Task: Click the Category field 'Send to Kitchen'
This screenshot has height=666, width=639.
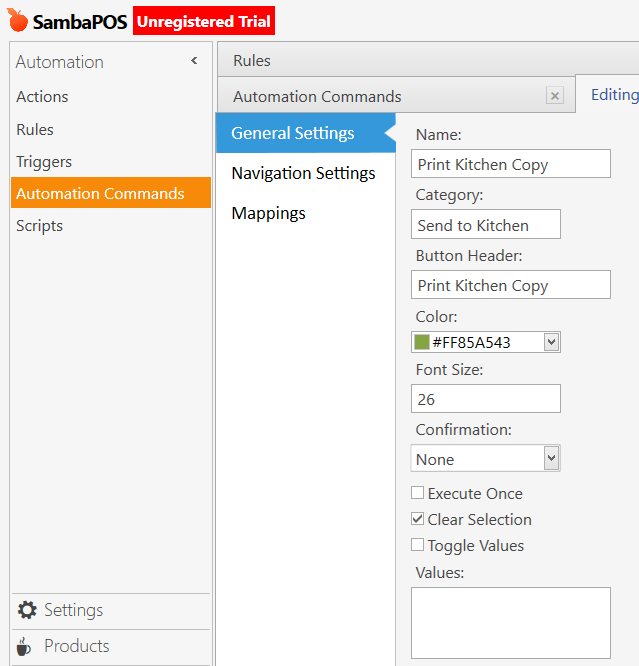Action: [486, 224]
